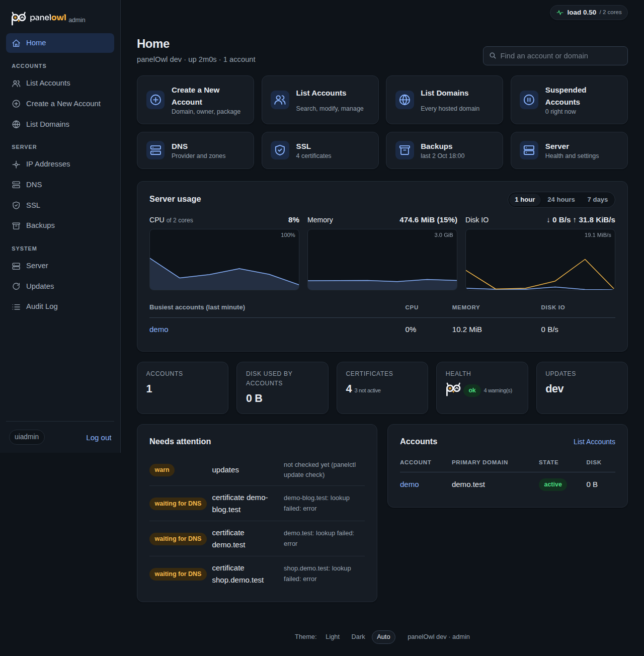Click the Server icon under System in sidebar

tap(16, 266)
